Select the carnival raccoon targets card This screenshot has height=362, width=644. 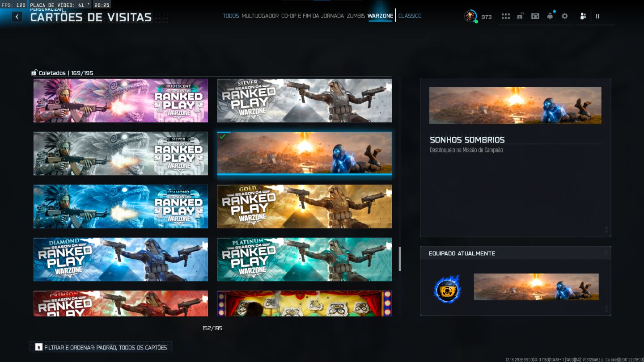(305, 303)
